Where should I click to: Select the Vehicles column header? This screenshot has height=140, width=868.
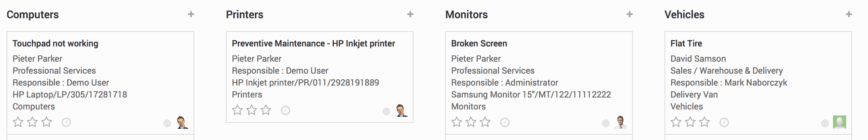pos(684,15)
